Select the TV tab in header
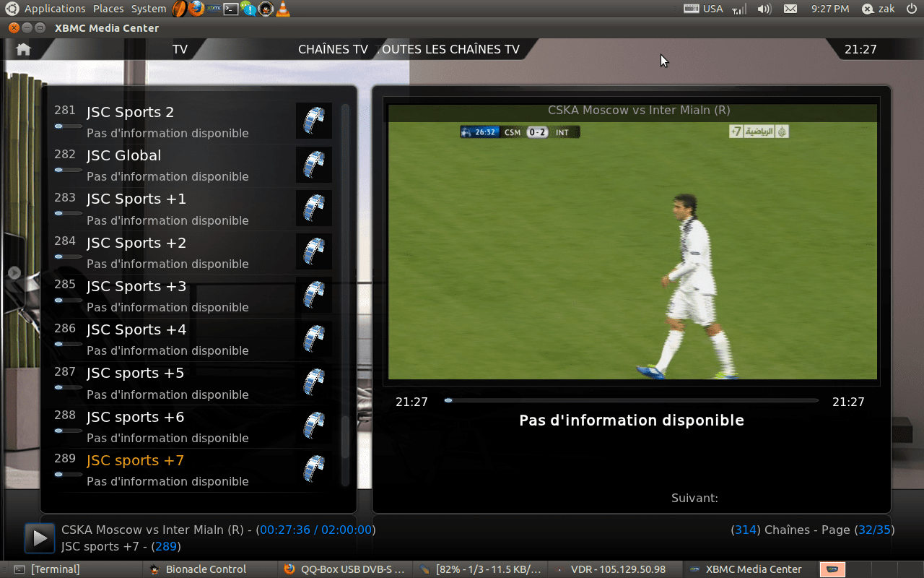This screenshot has width=924, height=578. point(180,49)
